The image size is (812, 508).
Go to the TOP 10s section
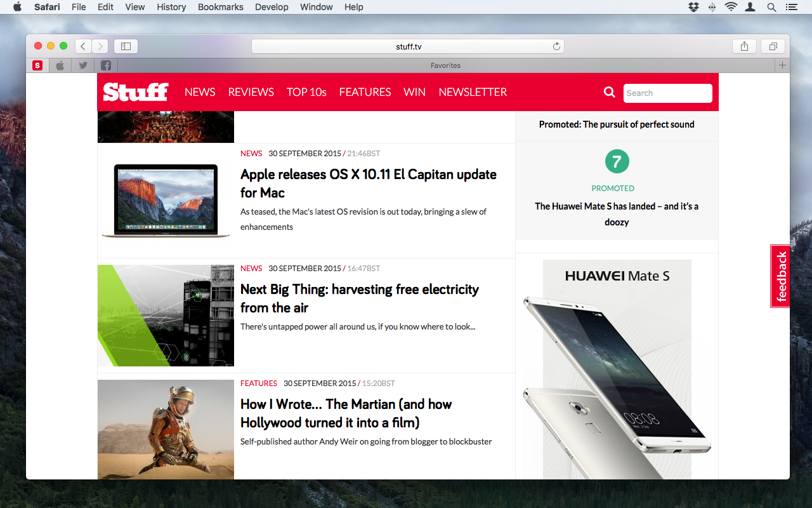click(x=306, y=92)
